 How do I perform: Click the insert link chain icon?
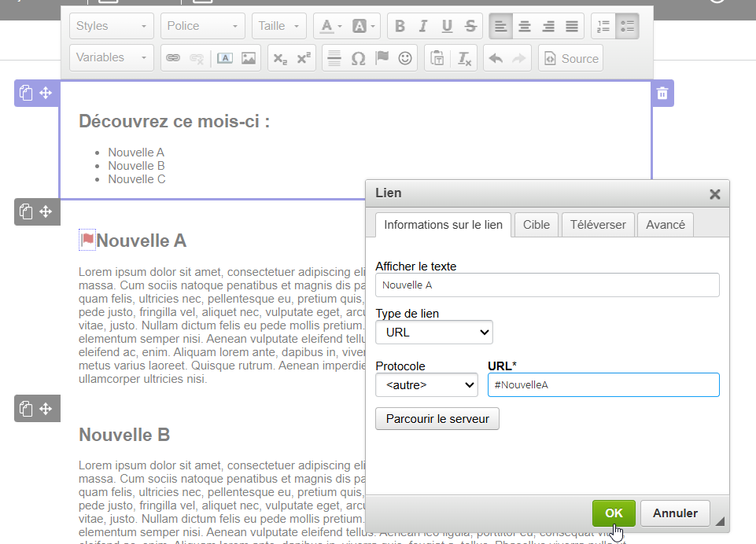[x=173, y=58]
